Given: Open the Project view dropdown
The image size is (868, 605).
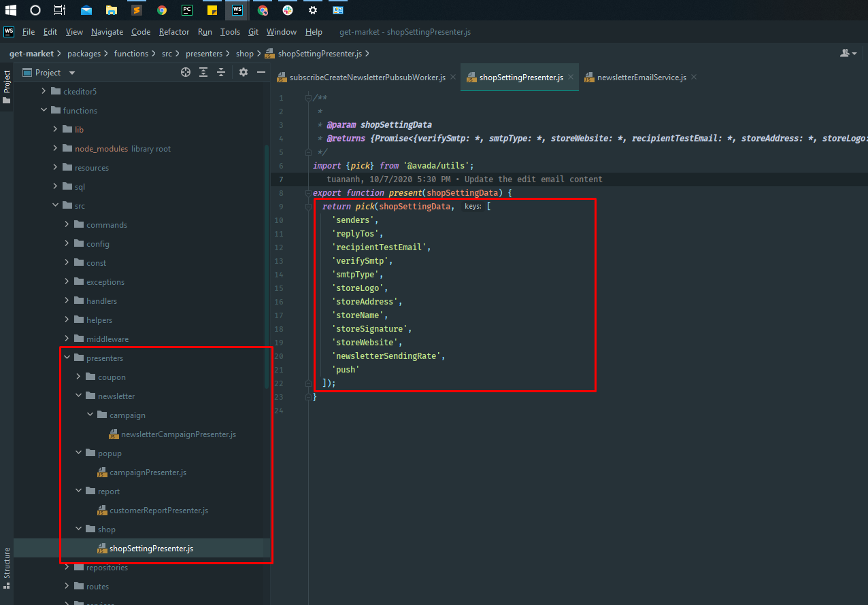Looking at the screenshot, I should (x=72, y=73).
